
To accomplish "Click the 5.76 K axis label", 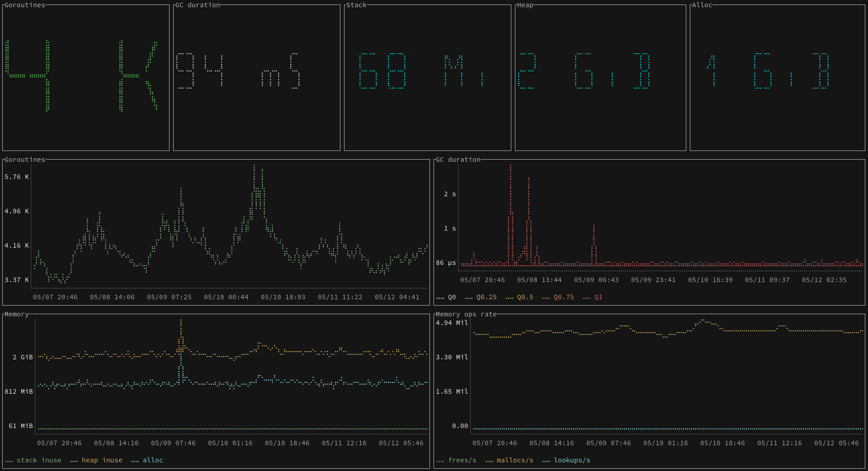I will tap(17, 177).
